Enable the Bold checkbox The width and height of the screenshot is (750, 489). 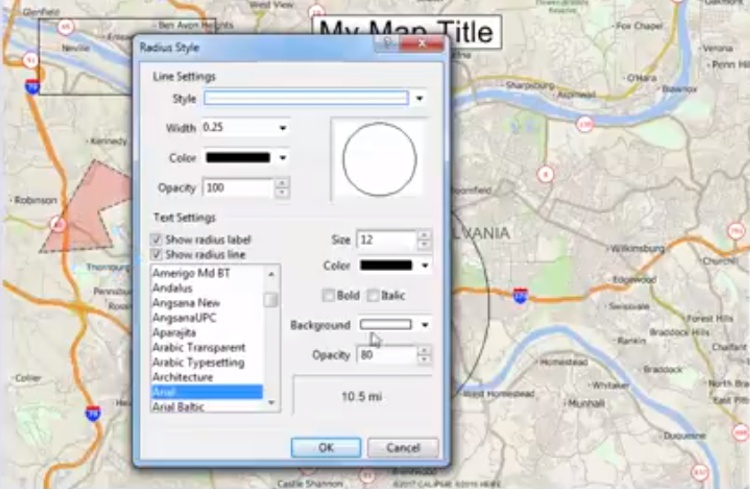pyautogui.click(x=328, y=295)
